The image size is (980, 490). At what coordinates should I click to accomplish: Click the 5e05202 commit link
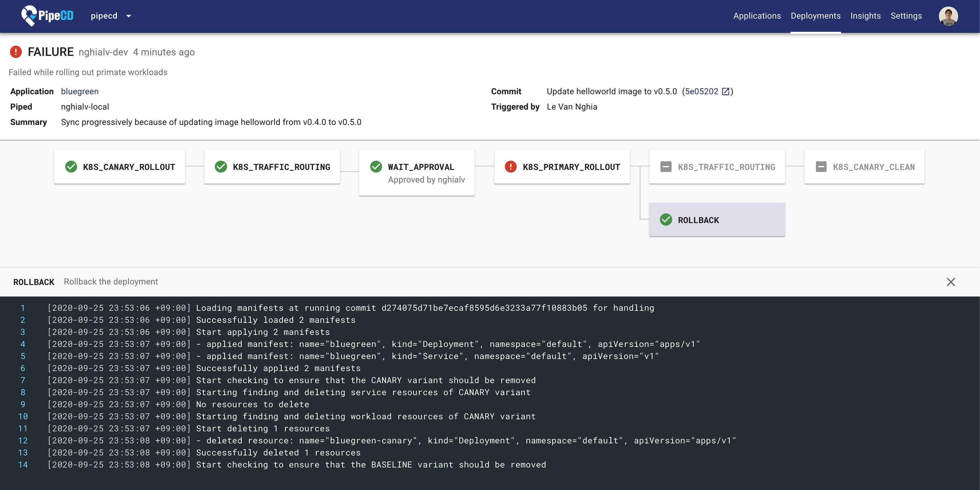(x=702, y=91)
